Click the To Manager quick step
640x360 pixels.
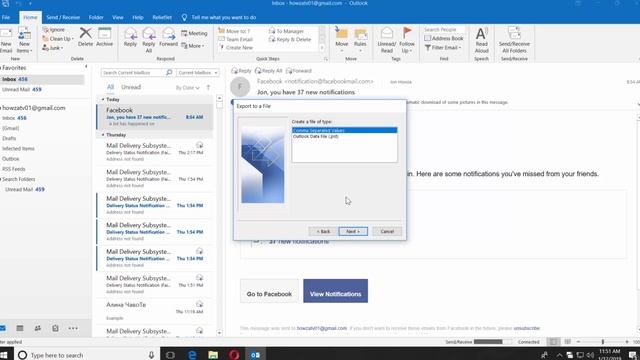[286, 31]
